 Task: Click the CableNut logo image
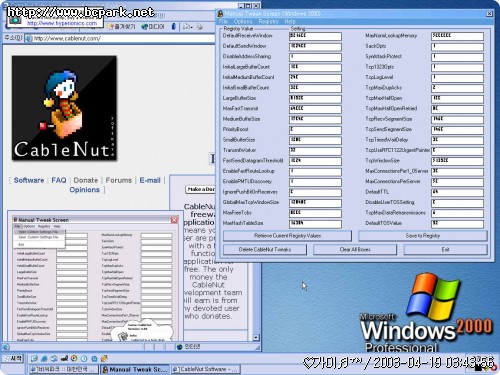64,108
